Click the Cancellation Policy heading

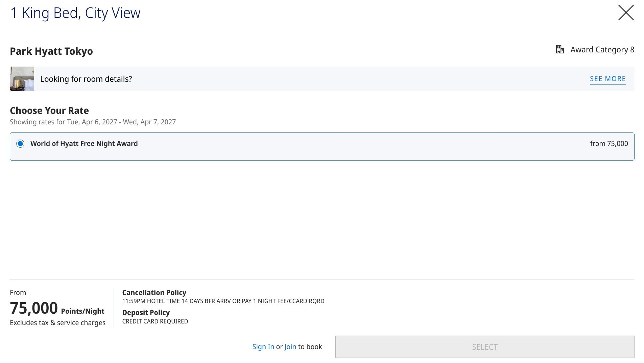(154, 293)
